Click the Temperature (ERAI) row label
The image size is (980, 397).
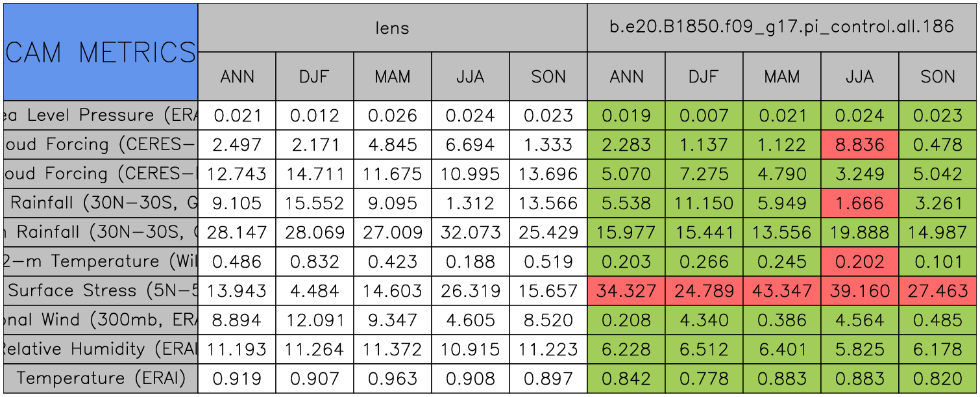tap(101, 378)
